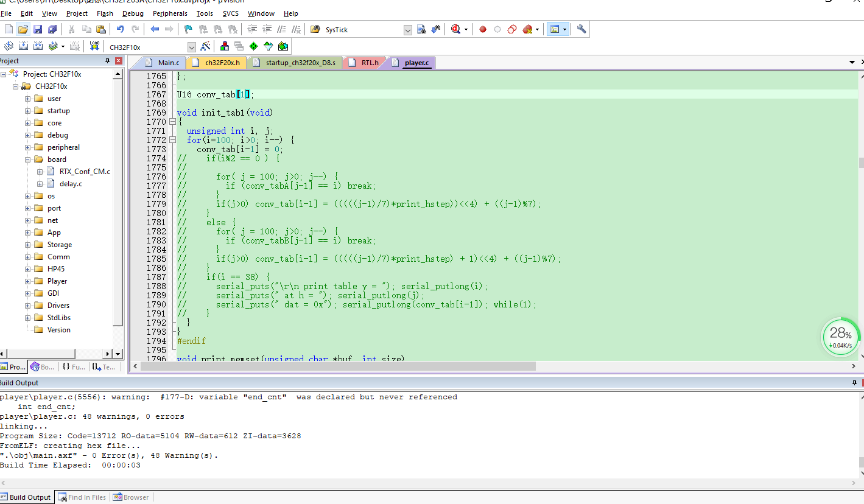This screenshot has height=504, width=864.
Task: Translate the current file
Action: pyautogui.click(x=9, y=46)
